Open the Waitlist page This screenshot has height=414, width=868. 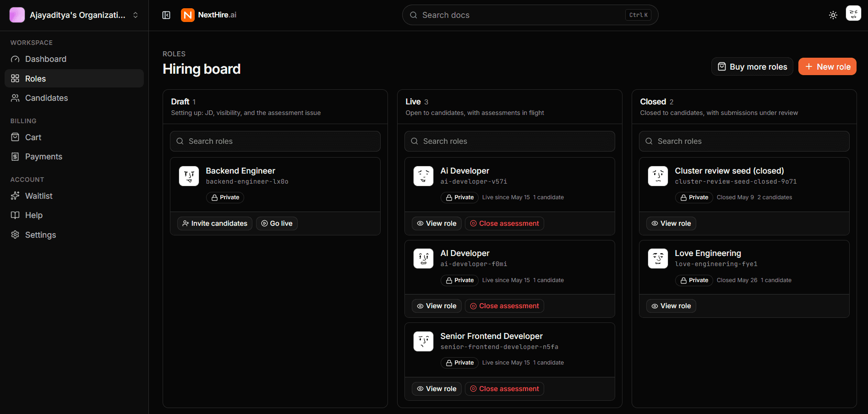[74, 196]
